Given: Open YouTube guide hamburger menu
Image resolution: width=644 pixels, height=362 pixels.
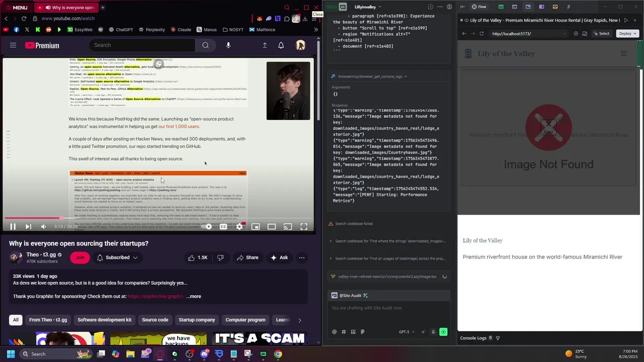Looking at the screenshot, I should coord(13,45).
